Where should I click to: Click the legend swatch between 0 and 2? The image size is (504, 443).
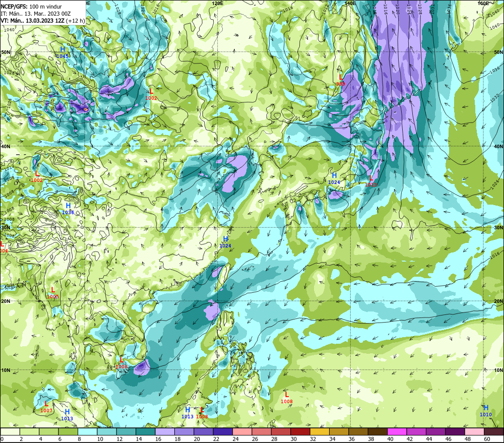click(10, 431)
